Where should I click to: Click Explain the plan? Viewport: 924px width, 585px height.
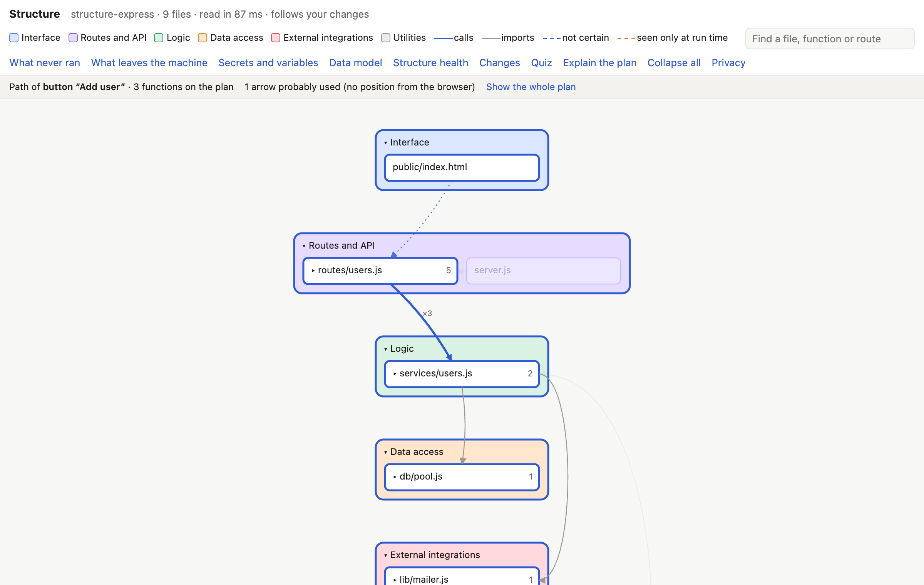pos(600,63)
